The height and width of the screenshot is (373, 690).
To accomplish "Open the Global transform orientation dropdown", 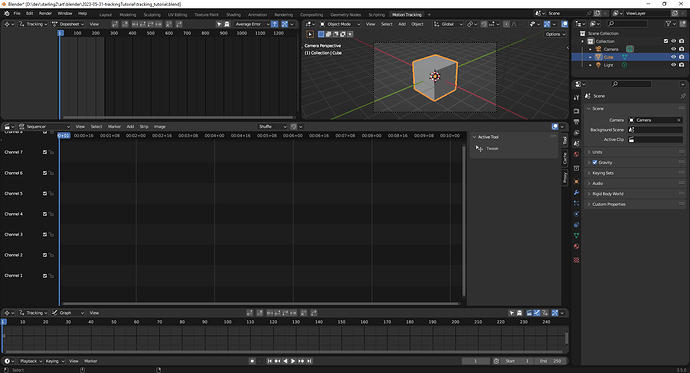I will pyautogui.click(x=448, y=24).
